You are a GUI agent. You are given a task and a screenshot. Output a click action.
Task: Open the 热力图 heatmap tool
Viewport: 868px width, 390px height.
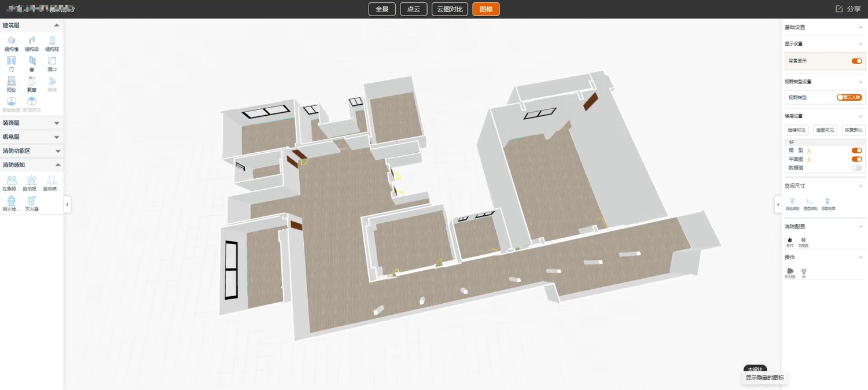pyautogui.click(x=790, y=273)
